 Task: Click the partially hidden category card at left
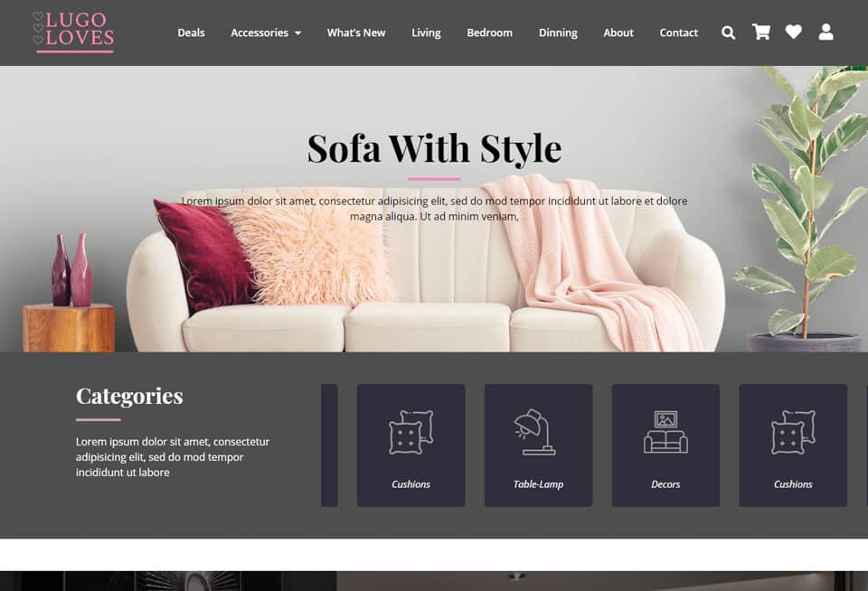pyautogui.click(x=329, y=446)
